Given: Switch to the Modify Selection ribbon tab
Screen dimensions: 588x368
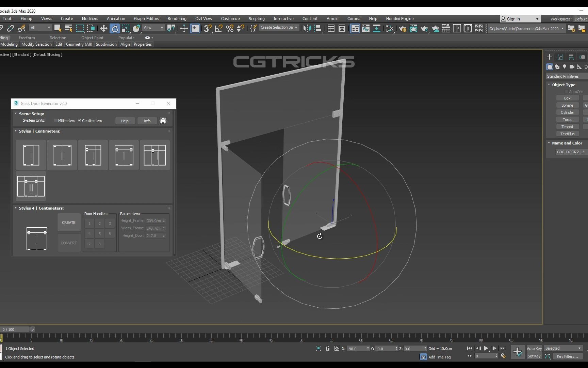Looking at the screenshot, I should point(36,44).
